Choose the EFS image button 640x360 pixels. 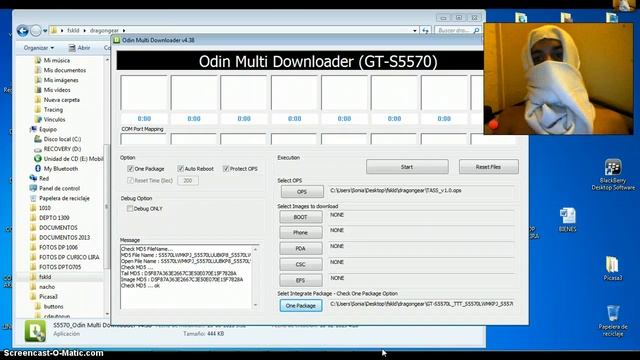(301, 280)
